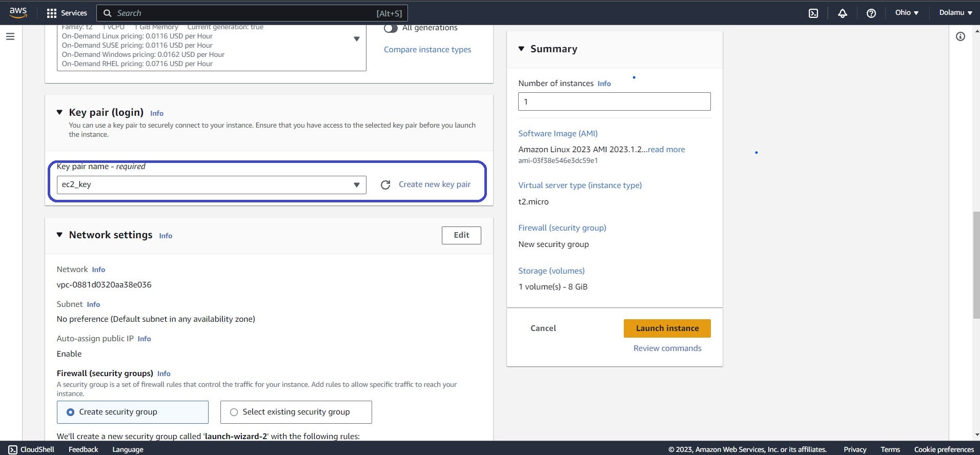Open the instance type dropdown arrow
The width and height of the screenshot is (980, 455).
357,39
